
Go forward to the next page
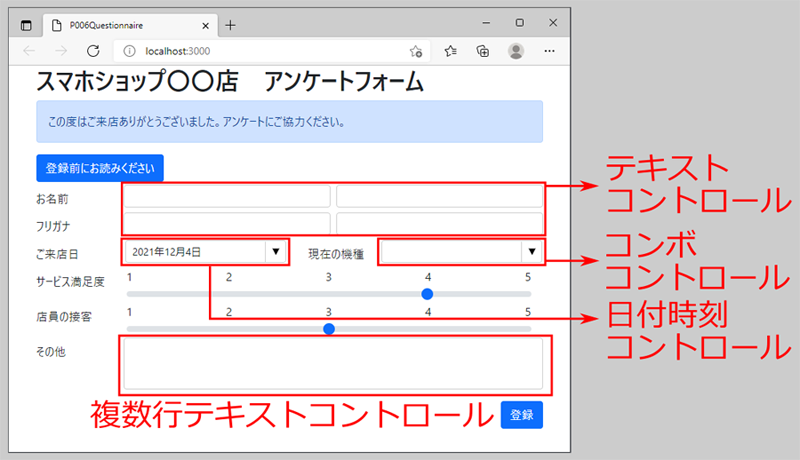pyautogui.click(x=61, y=51)
